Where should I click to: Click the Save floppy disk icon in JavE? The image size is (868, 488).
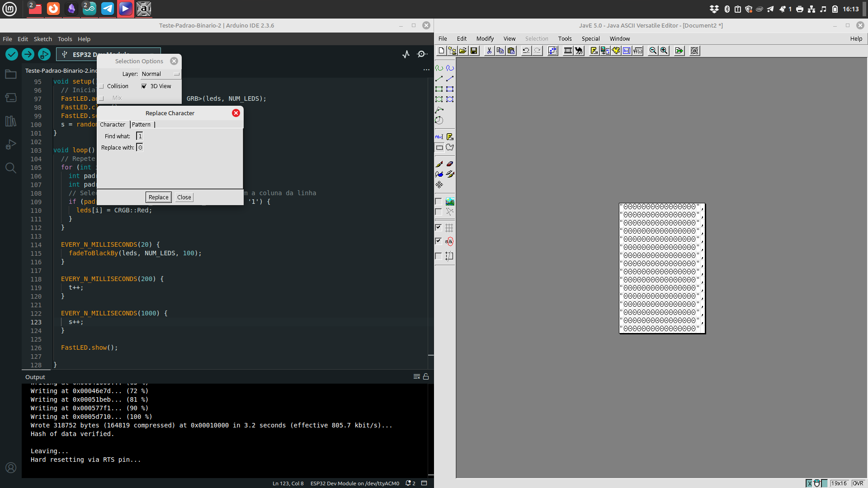[474, 51]
